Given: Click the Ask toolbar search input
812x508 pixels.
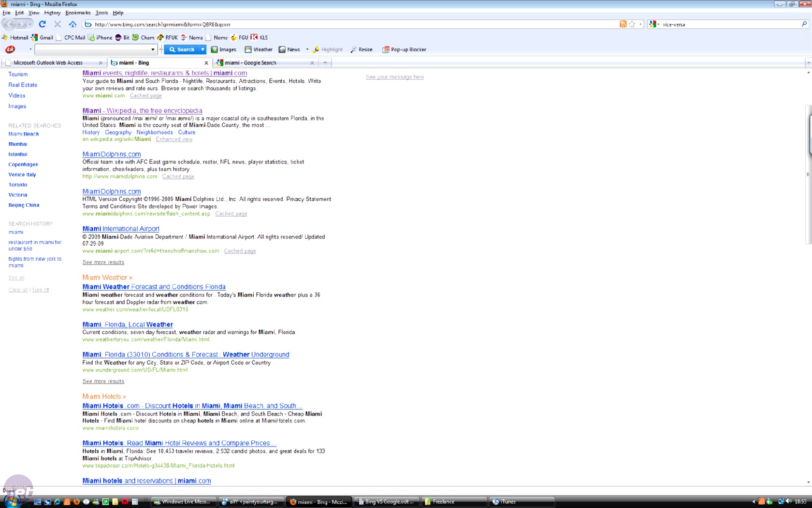Looking at the screenshot, I should (92, 49).
